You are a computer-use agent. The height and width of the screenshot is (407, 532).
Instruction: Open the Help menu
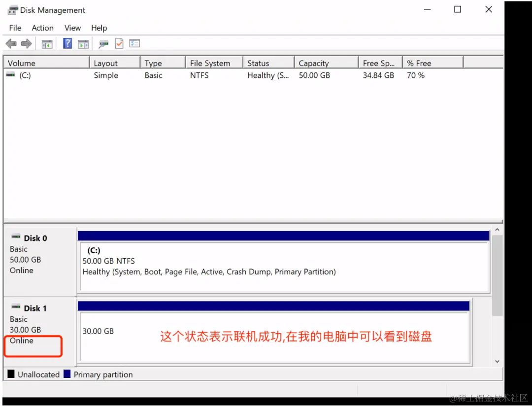click(99, 28)
